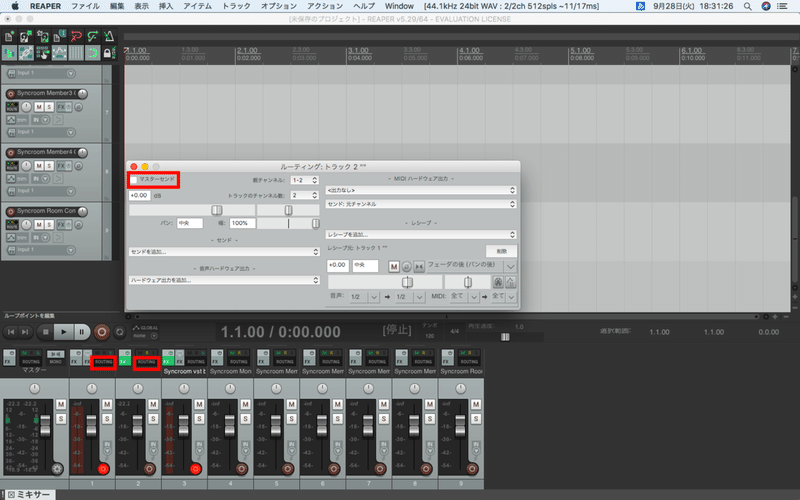Image resolution: width=800 pixels, height=500 pixels.
Task: Mute the Syncroom Member3 track
Action: click(39, 107)
